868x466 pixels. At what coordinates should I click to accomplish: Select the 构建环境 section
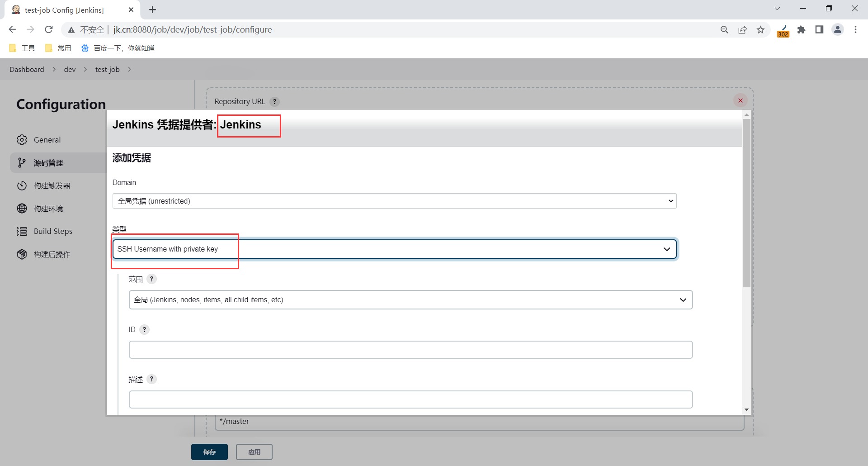click(58, 209)
